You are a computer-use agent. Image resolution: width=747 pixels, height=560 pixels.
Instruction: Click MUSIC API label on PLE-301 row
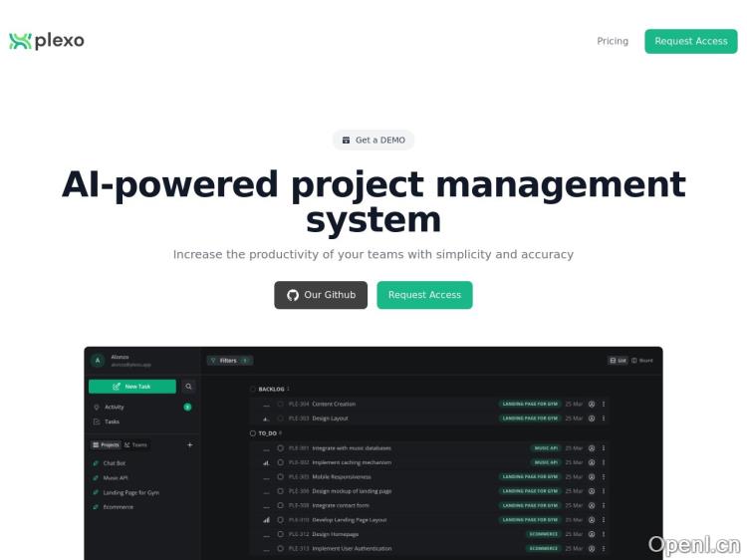545,448
